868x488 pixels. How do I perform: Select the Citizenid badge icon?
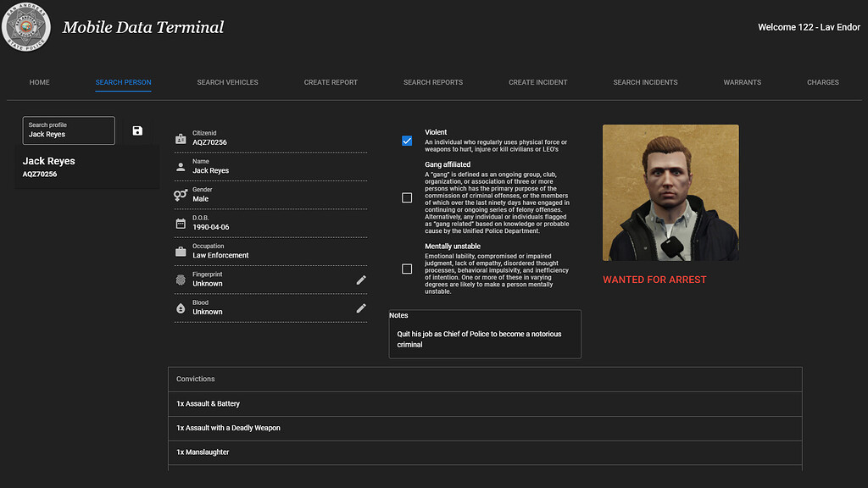(x=179, y=137)
